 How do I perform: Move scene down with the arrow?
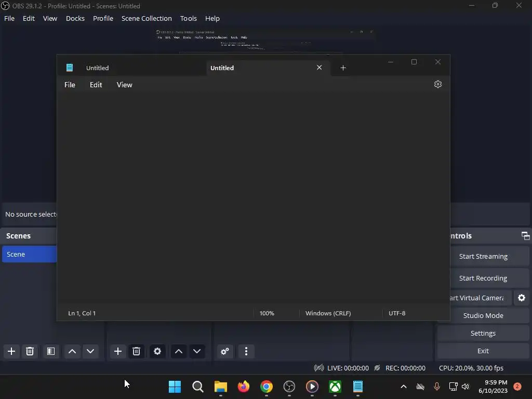click(90, 351)
